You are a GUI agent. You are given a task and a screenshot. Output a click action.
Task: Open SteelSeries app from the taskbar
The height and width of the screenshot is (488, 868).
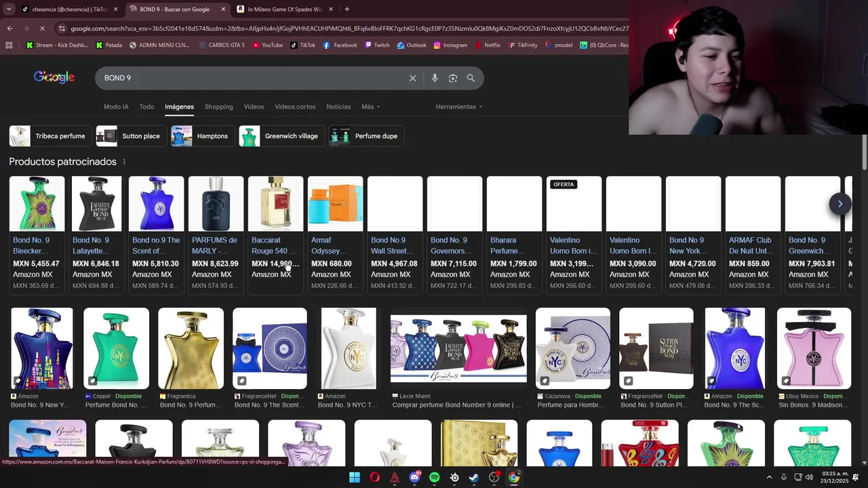pos(454,477)
